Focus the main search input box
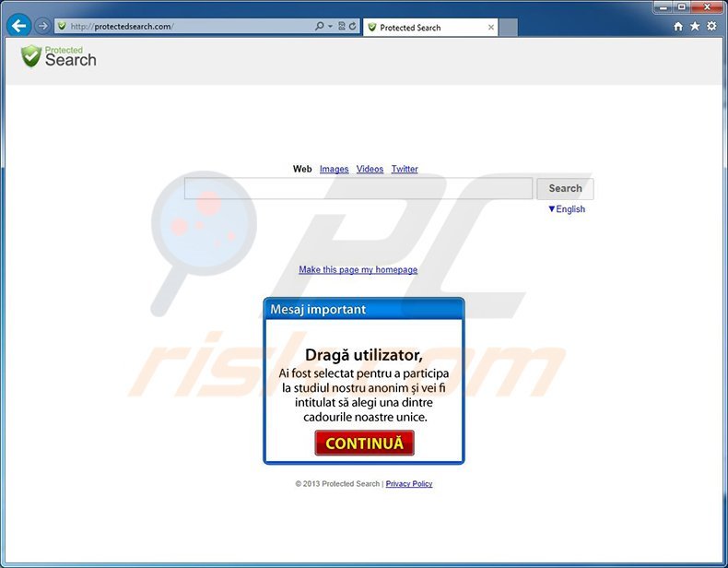The width and height of the screenshot is (728, 568). (x=358, y=188)
